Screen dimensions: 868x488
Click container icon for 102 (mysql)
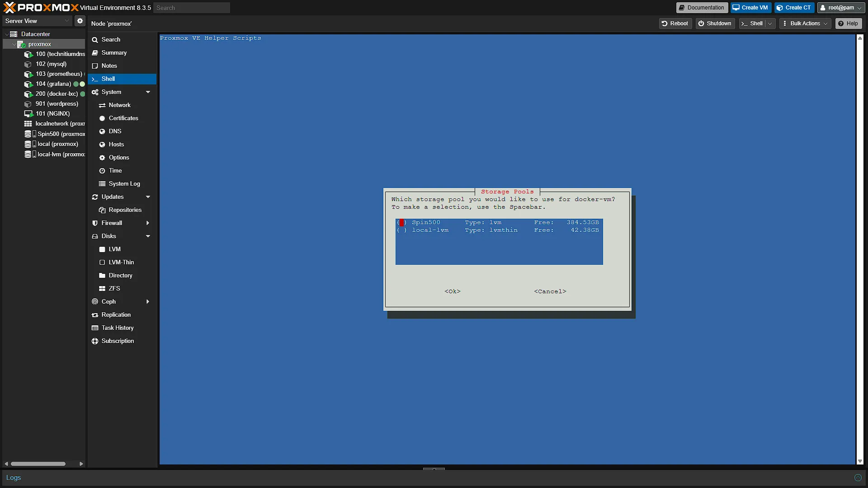[28, 64]
